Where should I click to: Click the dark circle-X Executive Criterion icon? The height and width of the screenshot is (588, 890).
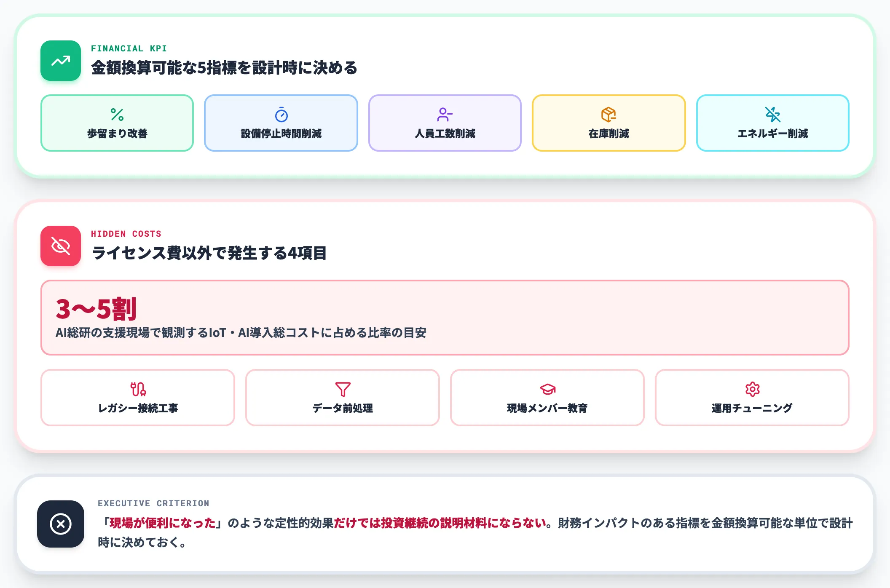61,524
